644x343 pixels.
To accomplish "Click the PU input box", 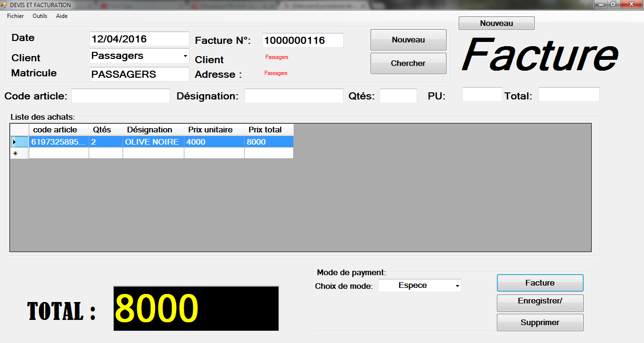I will (482, 94).
